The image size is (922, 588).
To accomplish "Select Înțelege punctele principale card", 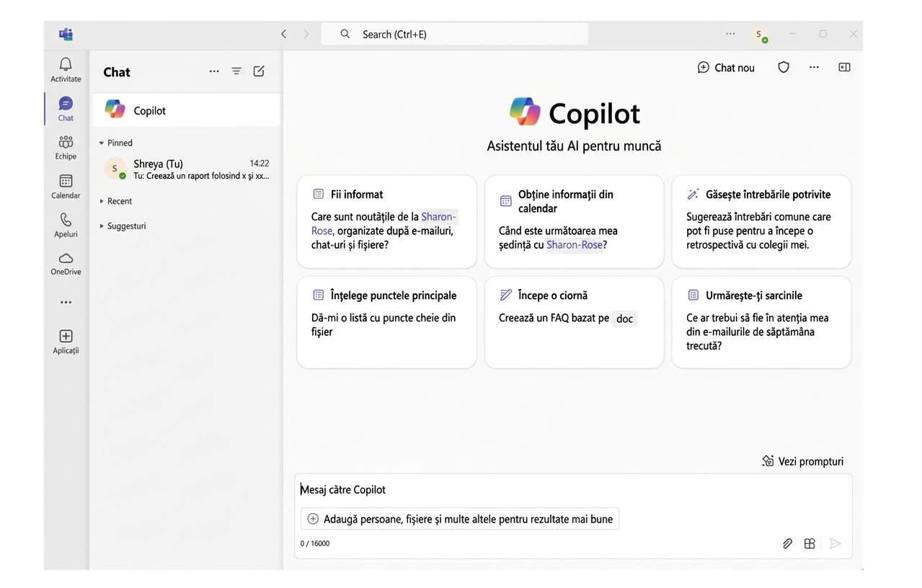I will point(386,322).
